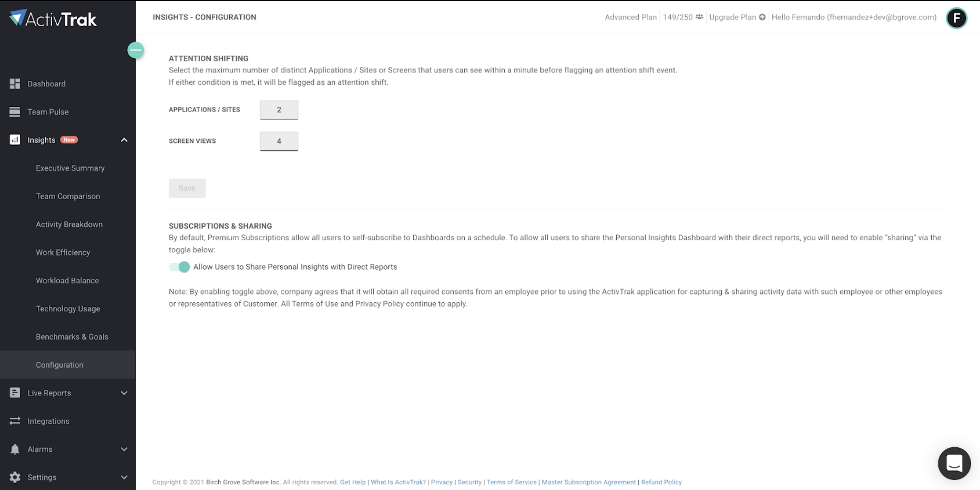Open Workload Balance page
The image size is (980, 490).
coord(67,281)
